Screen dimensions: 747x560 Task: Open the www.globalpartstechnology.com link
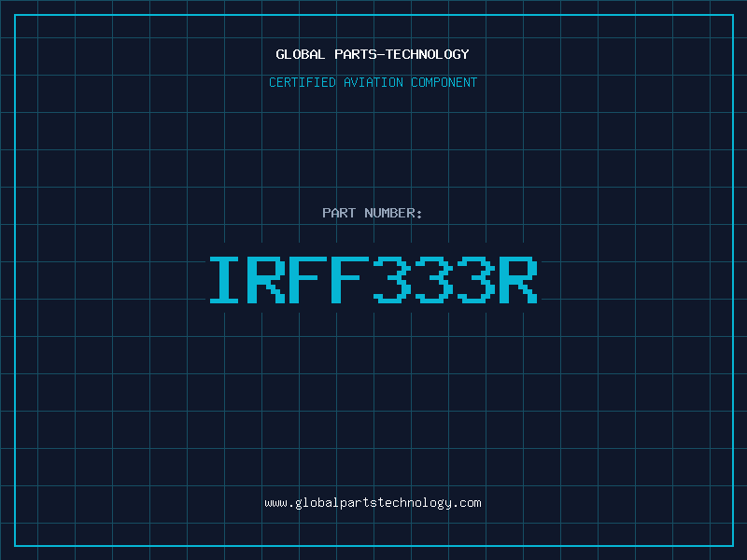(x=373, y=503)
